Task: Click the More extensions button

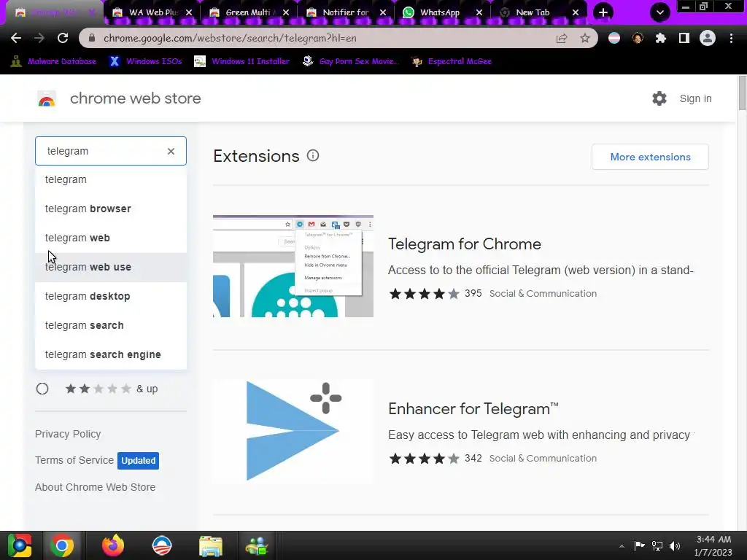Action: click(650, 157)
